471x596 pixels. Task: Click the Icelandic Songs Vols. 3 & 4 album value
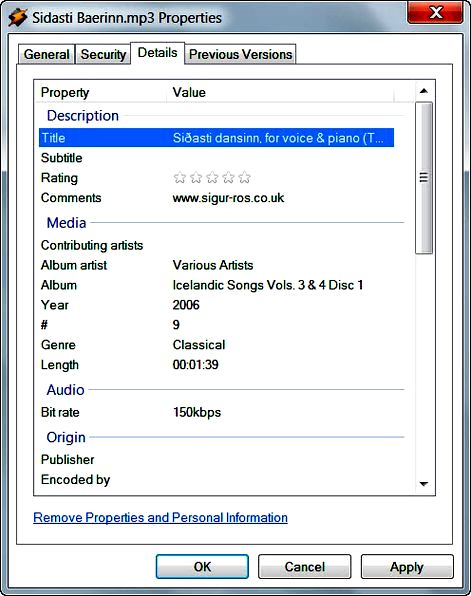[x=268, y=285]
